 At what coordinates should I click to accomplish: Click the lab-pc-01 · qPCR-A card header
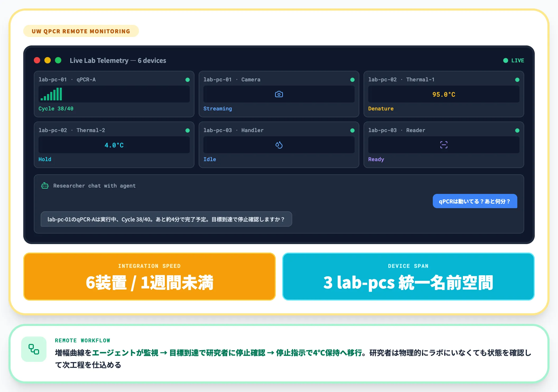pyautogui.click(x=67, y=80)
